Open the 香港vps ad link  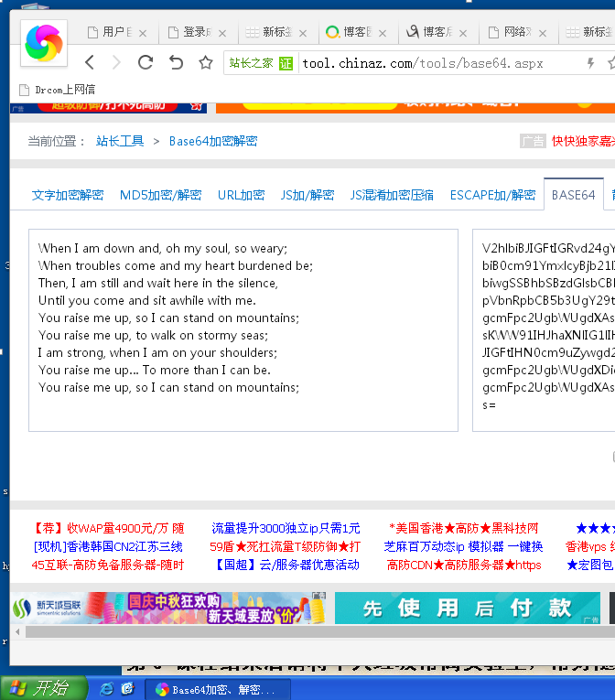click(589, 546)
